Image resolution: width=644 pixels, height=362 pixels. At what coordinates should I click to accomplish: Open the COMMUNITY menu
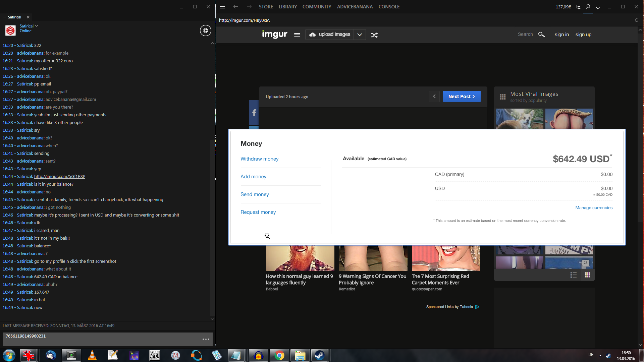317,7
